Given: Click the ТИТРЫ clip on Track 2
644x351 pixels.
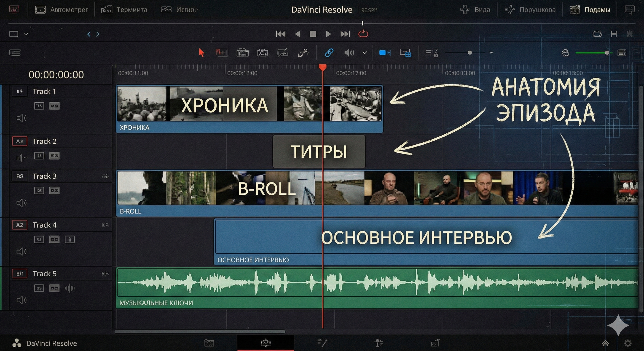Looking at the screenshot, I should pyautogui.click(x=319, y=152).
